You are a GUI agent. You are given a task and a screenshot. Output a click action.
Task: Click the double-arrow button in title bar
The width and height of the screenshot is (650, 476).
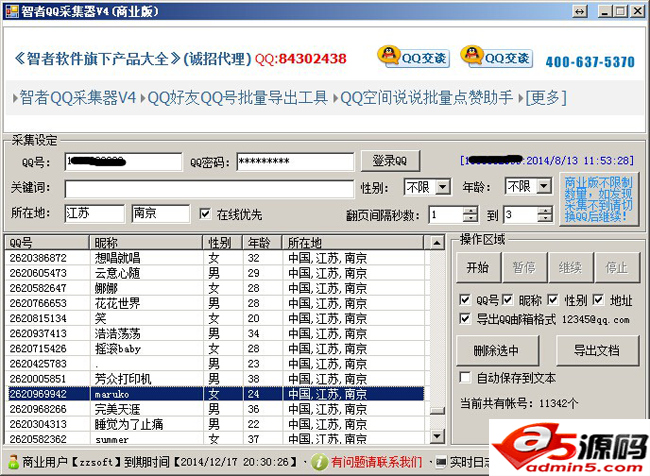click(580, 12)
